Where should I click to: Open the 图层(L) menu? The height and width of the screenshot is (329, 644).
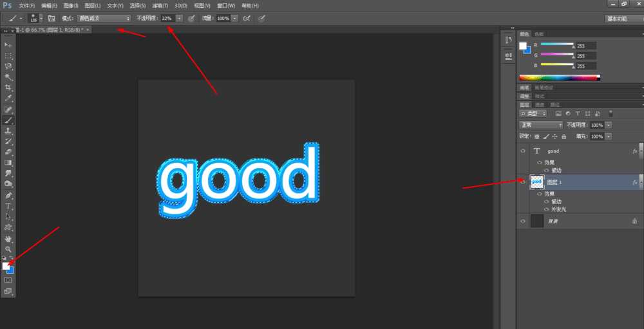click(x=93, y=5)
